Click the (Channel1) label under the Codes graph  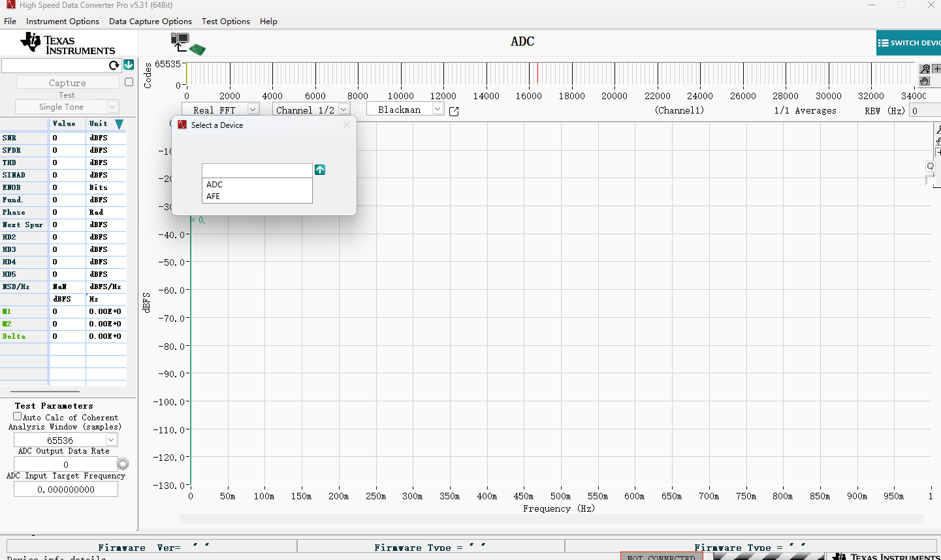[x=679, y=110]
